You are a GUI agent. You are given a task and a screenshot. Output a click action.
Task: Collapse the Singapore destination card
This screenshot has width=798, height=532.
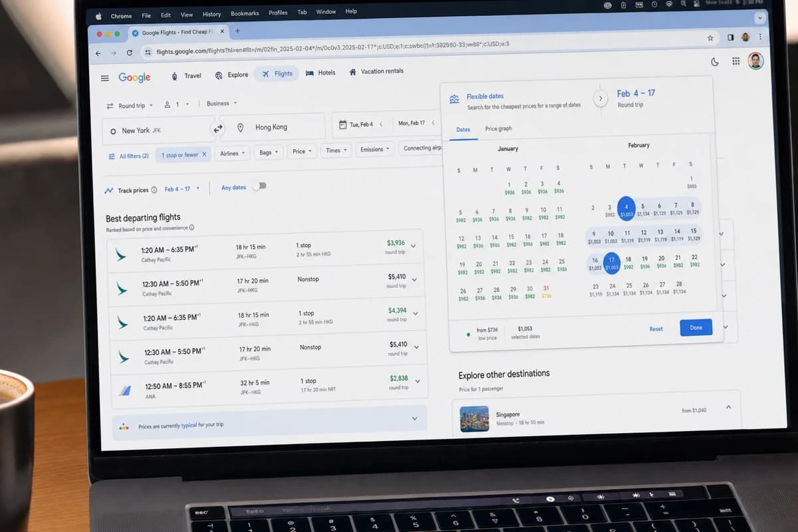click(728, 406)
